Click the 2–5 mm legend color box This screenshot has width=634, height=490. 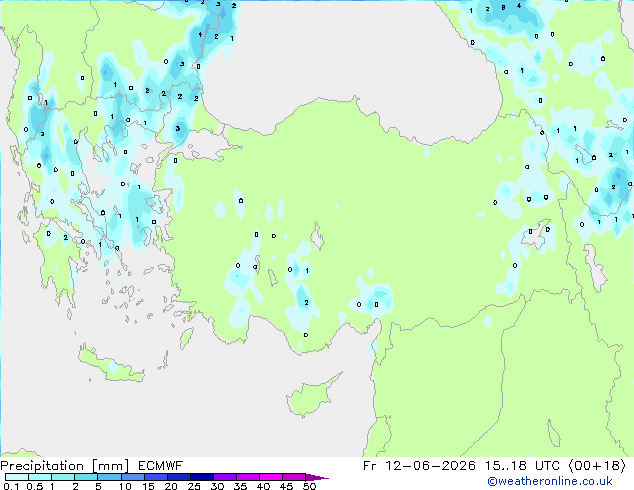pyautogui.click(x=86, y=477)
